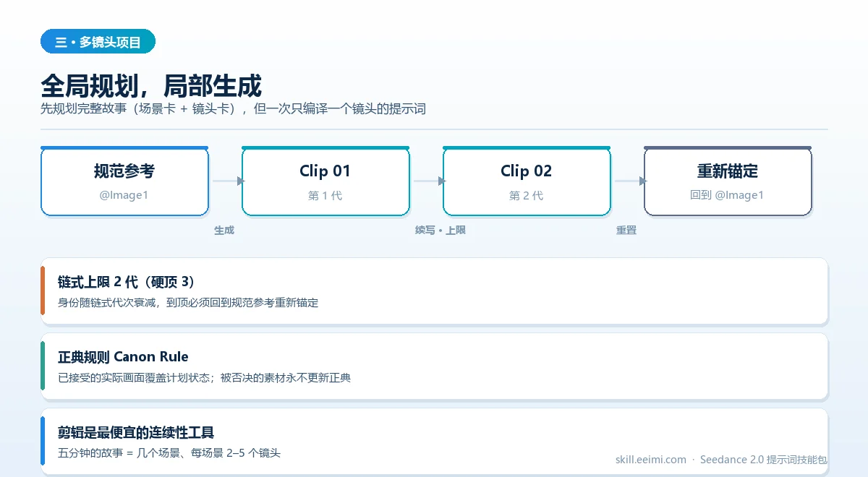The height and width of the screenshot is (477, 868).
Task: Click the 链式上限 2 代（硬顶 3）title
Action: [x=127, y=282]
